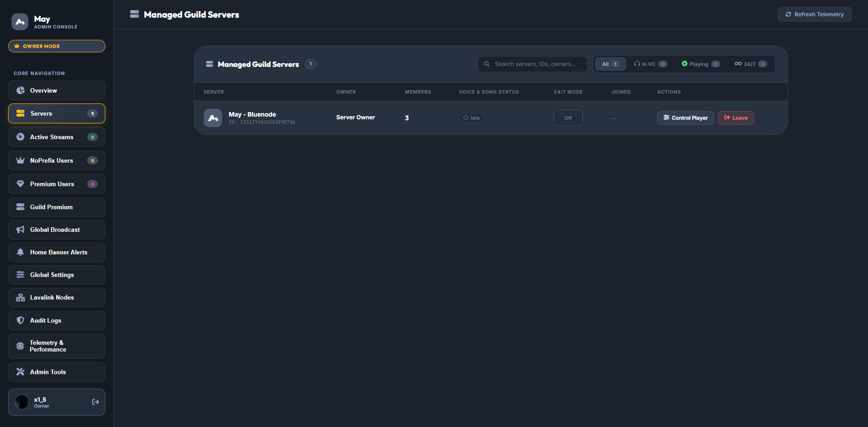Click Refresh Telemetry button
Viewport: 868px width, 427px height.
click(x=815, y=14)
